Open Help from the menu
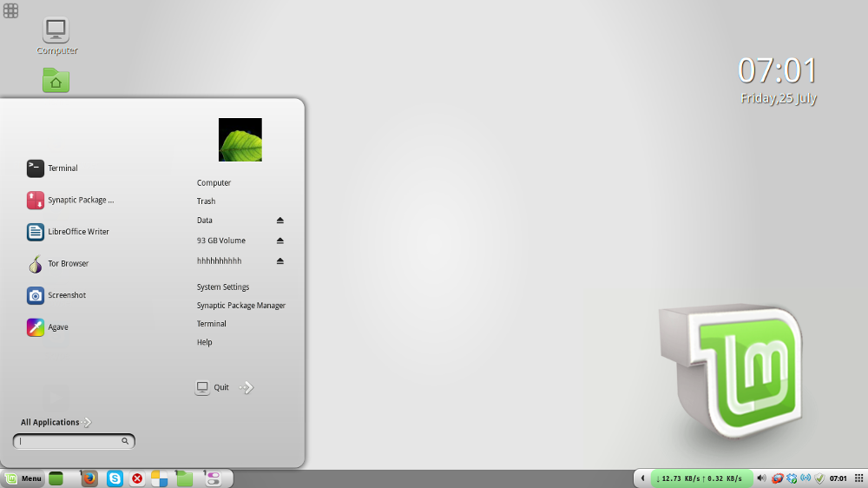 (x=204, y=342)
